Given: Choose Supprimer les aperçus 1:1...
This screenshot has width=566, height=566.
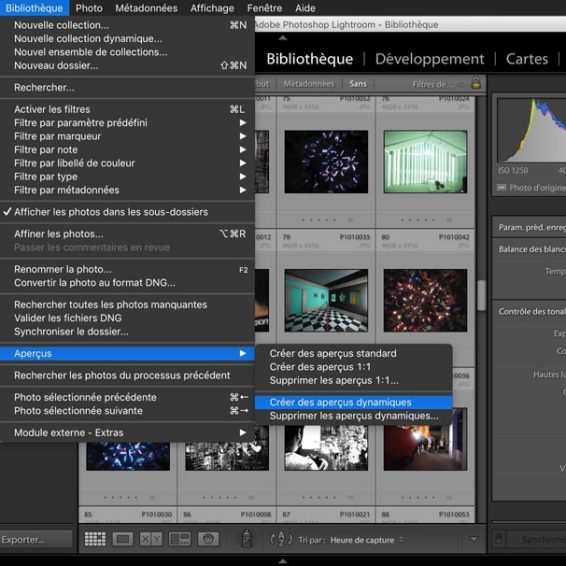Looking at the screenshot, I should click(354, 380).
